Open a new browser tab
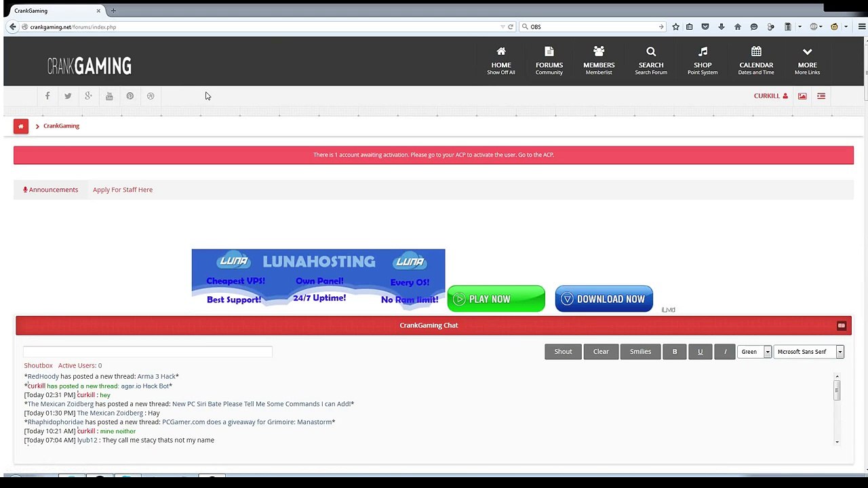 (113, 11)
